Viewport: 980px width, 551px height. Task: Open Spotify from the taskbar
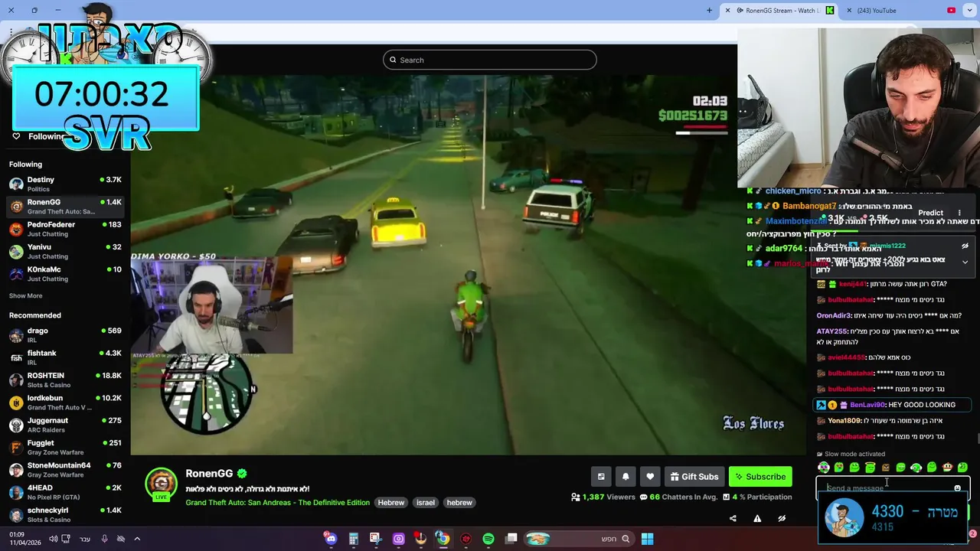coord(488,539)
